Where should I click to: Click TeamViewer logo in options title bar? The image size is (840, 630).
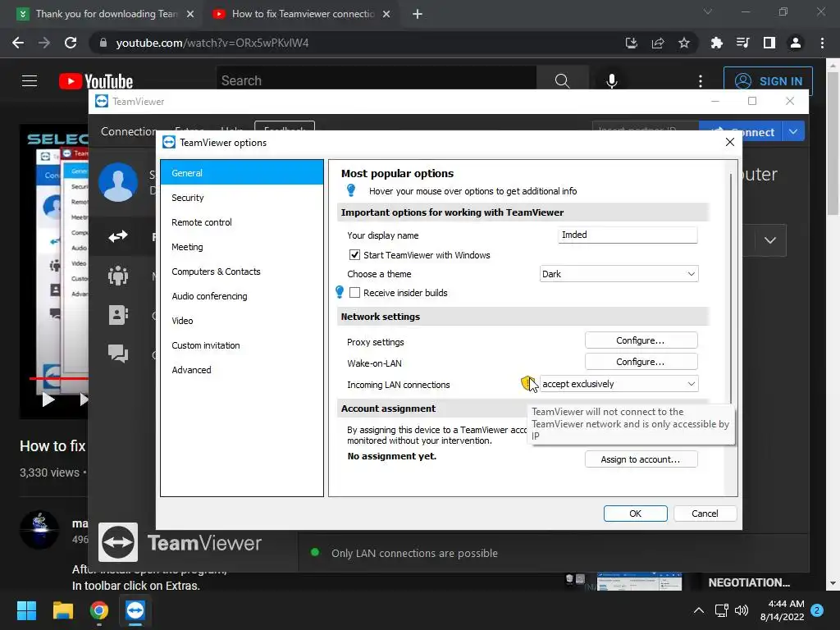169,142
